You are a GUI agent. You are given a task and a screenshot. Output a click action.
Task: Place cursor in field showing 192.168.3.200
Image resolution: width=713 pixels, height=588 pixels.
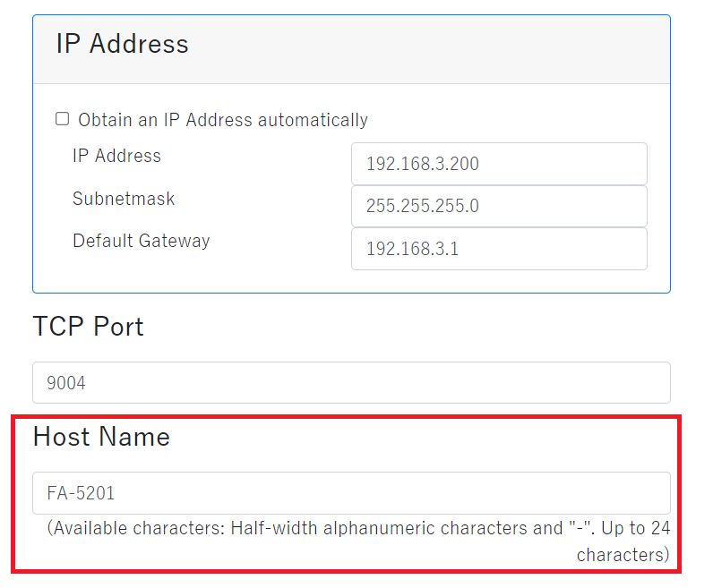(x=498, y=164)
